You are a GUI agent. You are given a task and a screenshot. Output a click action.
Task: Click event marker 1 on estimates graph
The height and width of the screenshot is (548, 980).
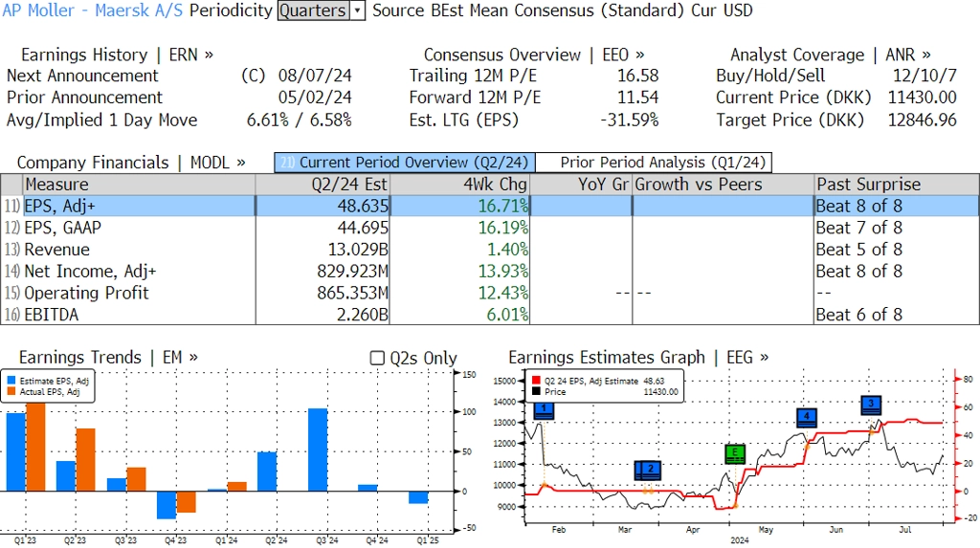point(544,410)
